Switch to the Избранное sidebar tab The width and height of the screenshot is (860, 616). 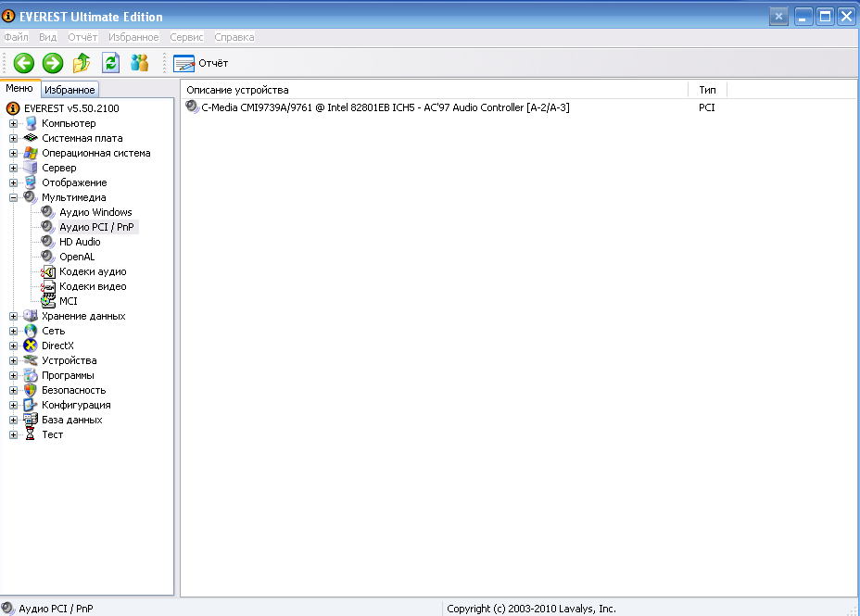pos(70,90)
